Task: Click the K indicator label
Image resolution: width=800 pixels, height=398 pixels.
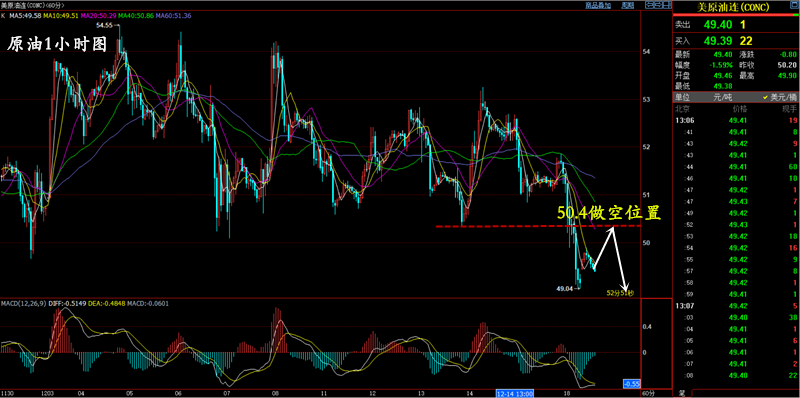Action: 3,16
